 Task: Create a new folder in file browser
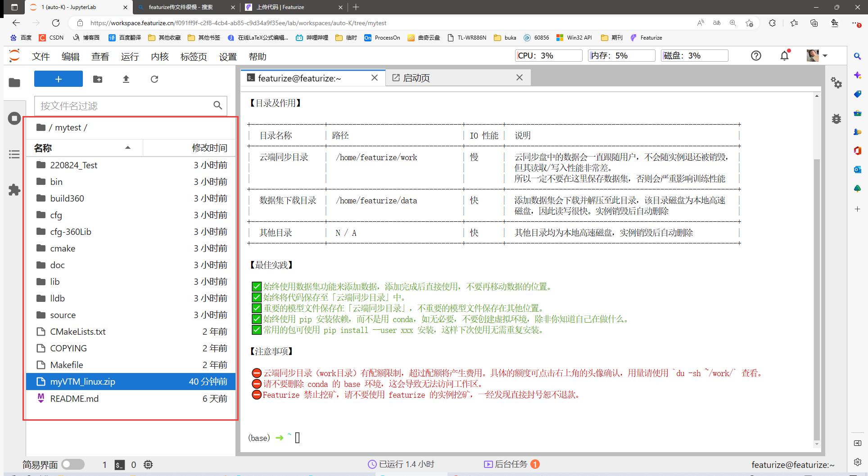click(x=98, y=79)
